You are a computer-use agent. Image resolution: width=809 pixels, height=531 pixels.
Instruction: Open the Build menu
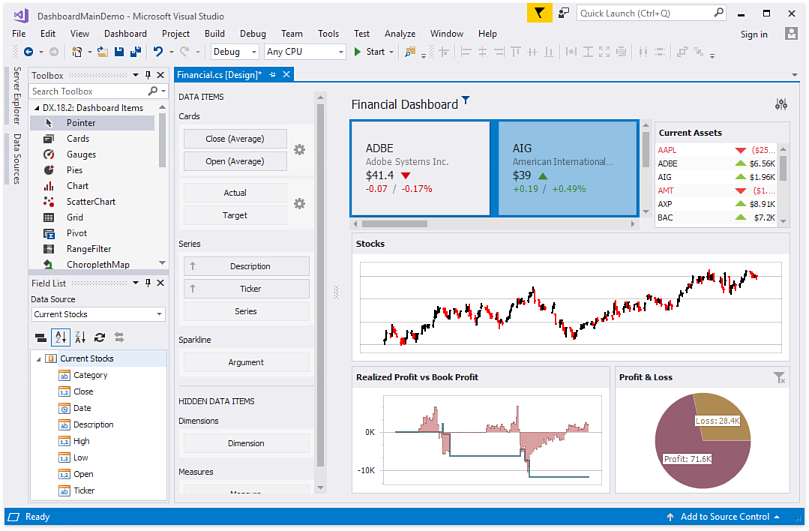pos(214,34)
